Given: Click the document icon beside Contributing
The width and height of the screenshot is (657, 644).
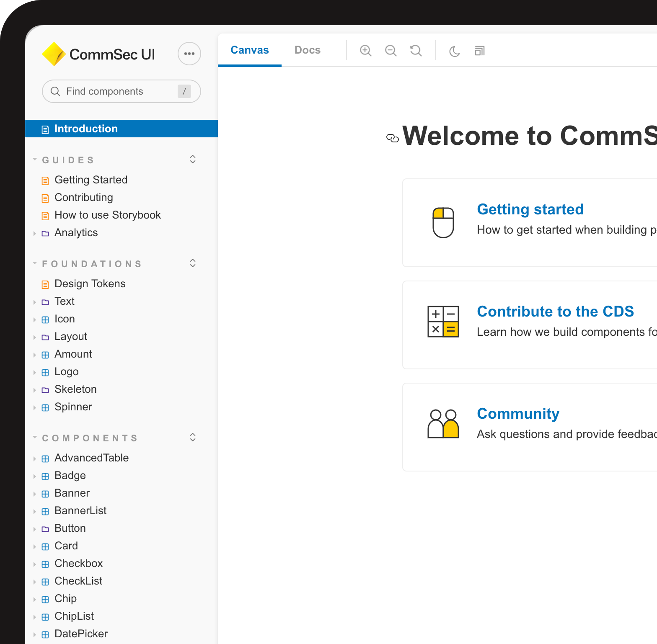Looking at the screenshot, I should (45, 198).
